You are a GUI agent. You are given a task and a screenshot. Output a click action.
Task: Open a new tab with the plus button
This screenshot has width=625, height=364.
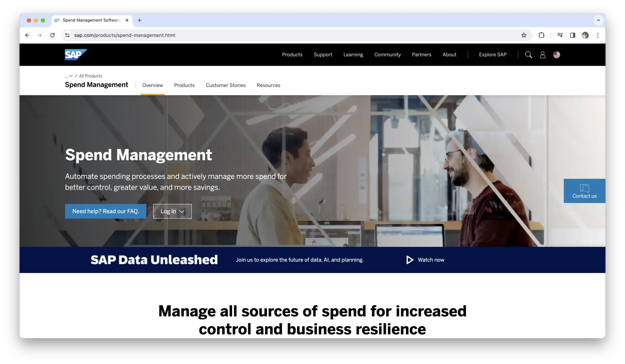139,20
